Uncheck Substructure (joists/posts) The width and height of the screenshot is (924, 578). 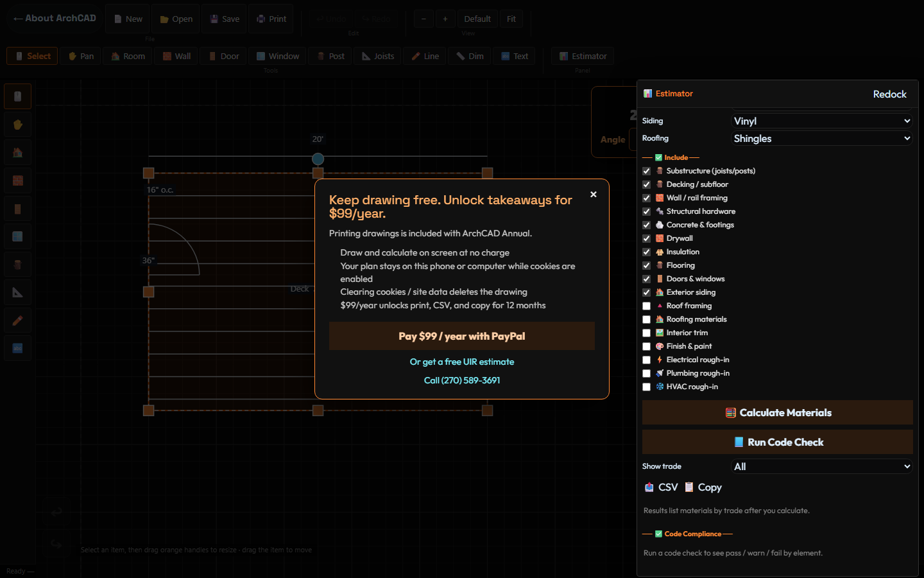coord(647,171)
